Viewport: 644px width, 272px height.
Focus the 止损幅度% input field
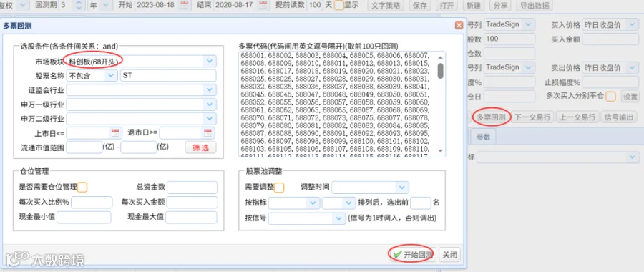(610, 82)
